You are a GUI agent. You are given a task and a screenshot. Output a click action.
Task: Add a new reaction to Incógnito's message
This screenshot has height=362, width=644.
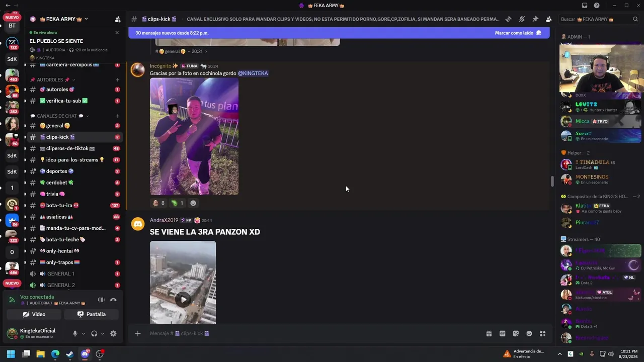coord(193,203)
